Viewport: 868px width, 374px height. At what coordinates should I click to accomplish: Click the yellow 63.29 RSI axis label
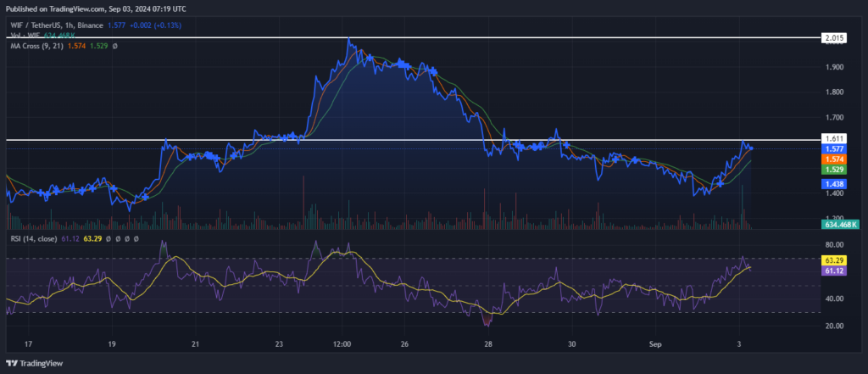(833, 260)
